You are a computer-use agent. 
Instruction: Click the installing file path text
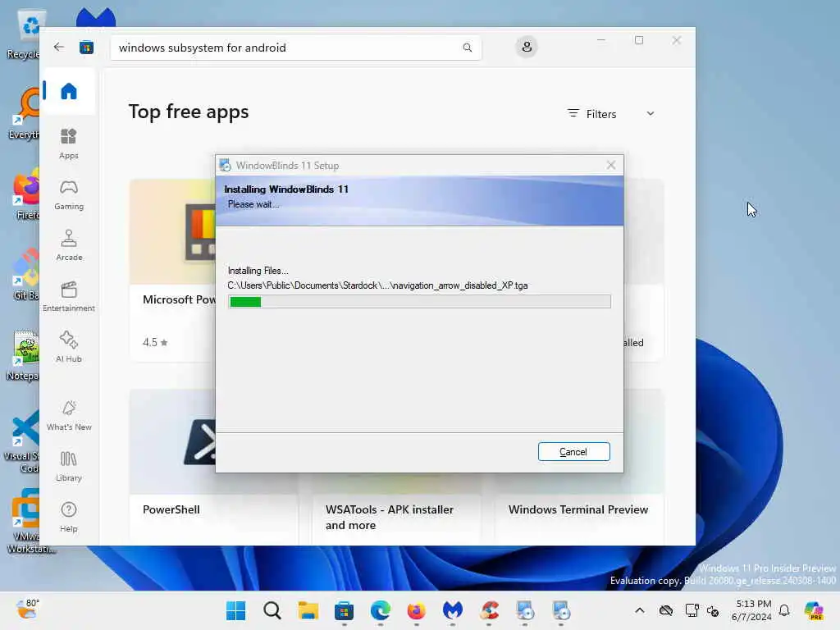pos(377,285)
